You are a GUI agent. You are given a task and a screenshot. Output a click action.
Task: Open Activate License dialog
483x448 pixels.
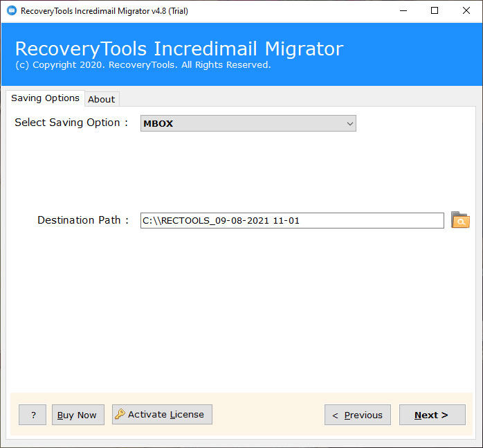(x=162, y=414)
